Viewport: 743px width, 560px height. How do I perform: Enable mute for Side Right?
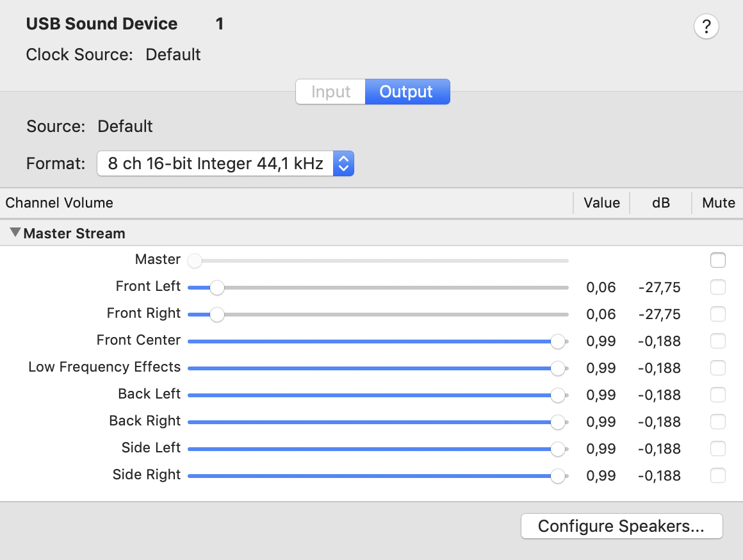pyautogui.click(x=718, y=475)
